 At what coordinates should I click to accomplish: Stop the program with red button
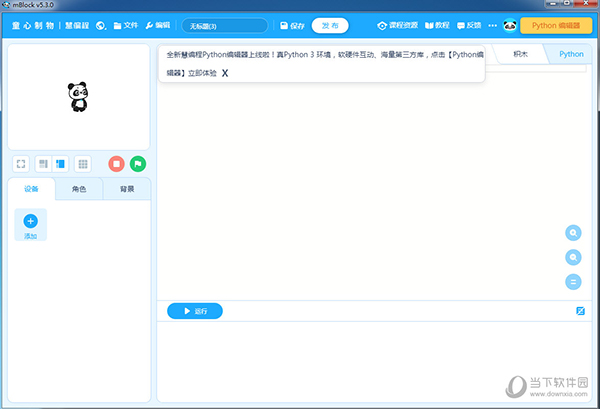pos(116,164)
